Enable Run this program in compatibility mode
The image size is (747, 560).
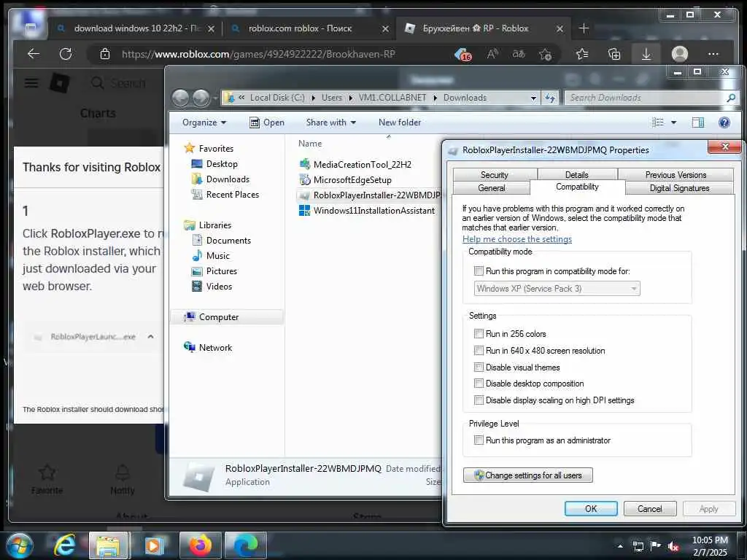[479, 271]
